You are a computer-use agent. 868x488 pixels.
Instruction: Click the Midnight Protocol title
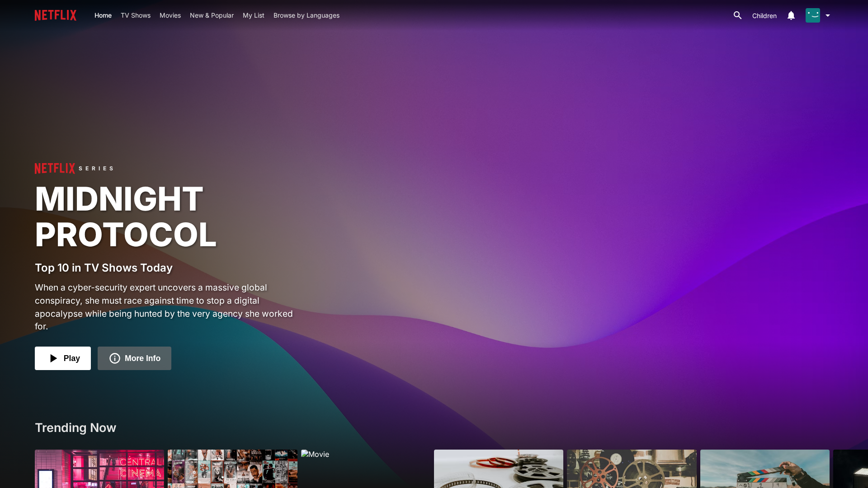tap(126, 216)
